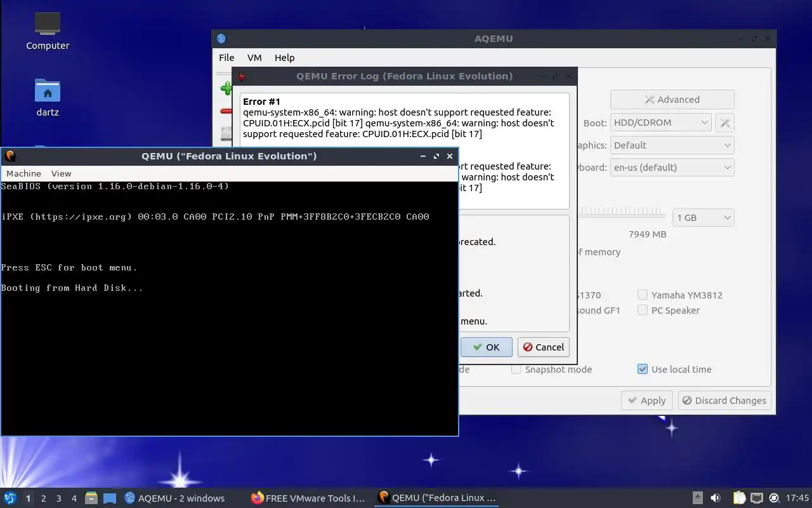Click Cancel in the QEMU Error Log dialog

(x=543, y=347)
